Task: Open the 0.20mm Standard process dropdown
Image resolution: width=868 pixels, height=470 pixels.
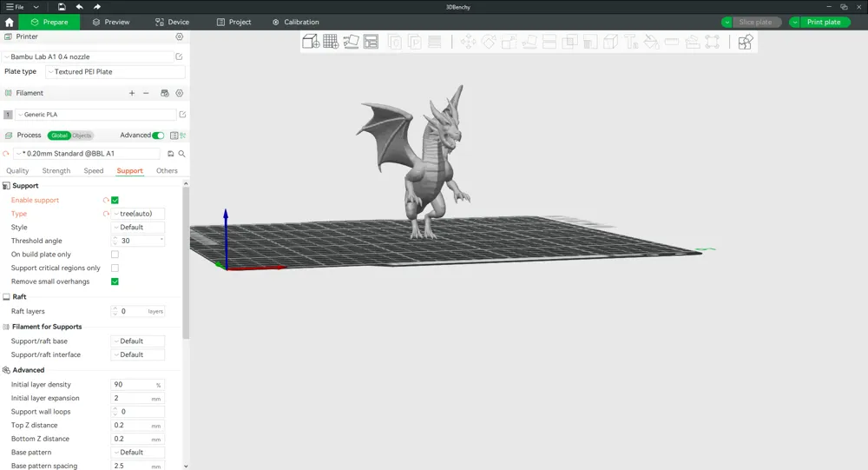Action: [x=88, y=154]
